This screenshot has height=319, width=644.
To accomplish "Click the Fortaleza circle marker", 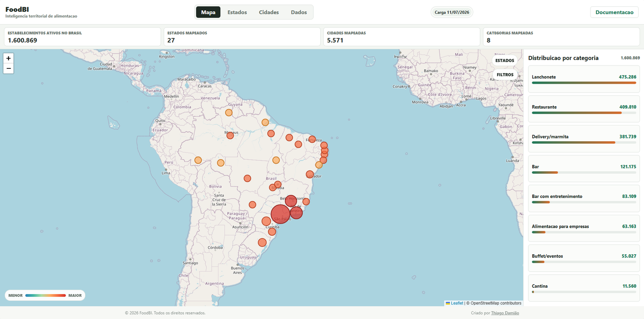I will tap(312, 140).
